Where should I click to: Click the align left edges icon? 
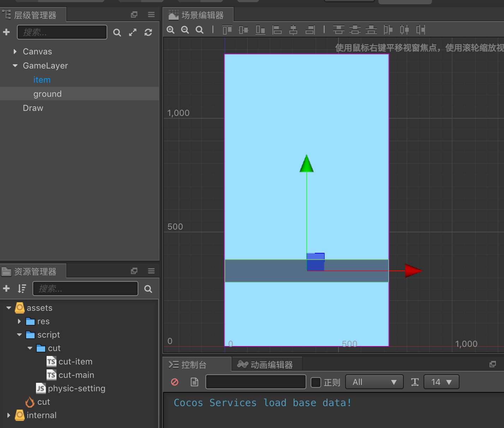click(x=277, y=30)
